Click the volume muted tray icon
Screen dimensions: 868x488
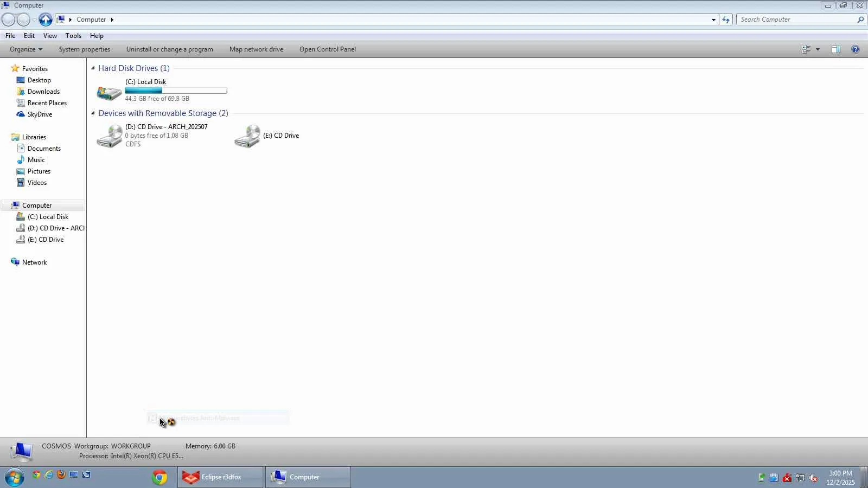[x=813, y=478]
